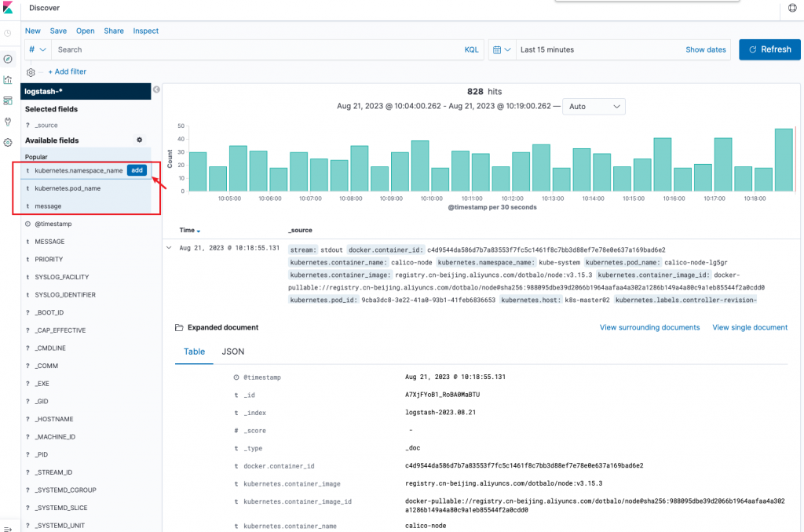Click the docker.container_id table row
Image resolution: width=804 pixels, height=532 pixels.
(481, 466)
